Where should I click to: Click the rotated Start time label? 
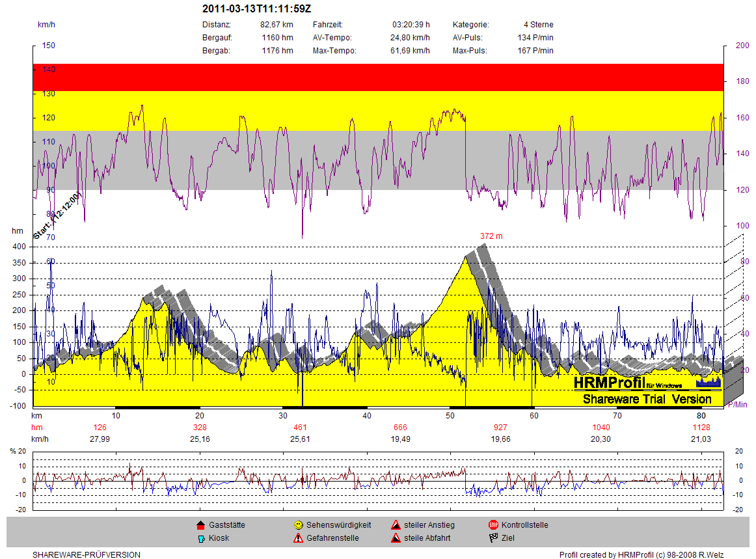(x=57, y=216)
